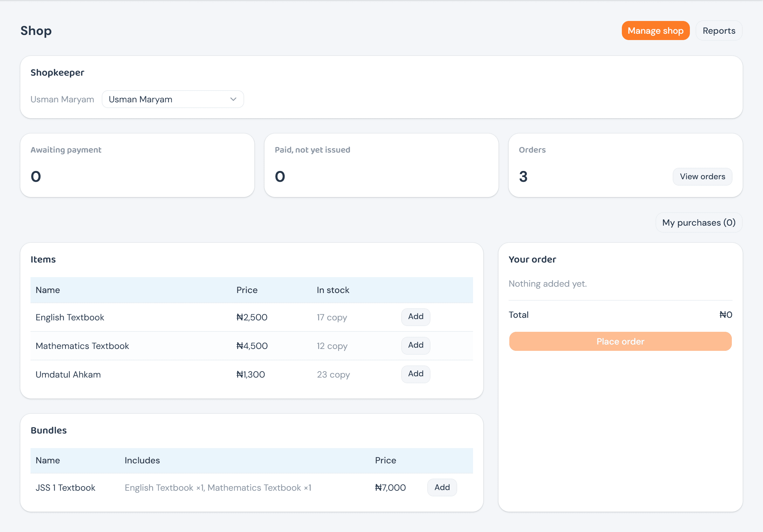Click the 12 copy stock value
Image resolution: width=763 pixels, height=532 pixels.
(332, 346)
